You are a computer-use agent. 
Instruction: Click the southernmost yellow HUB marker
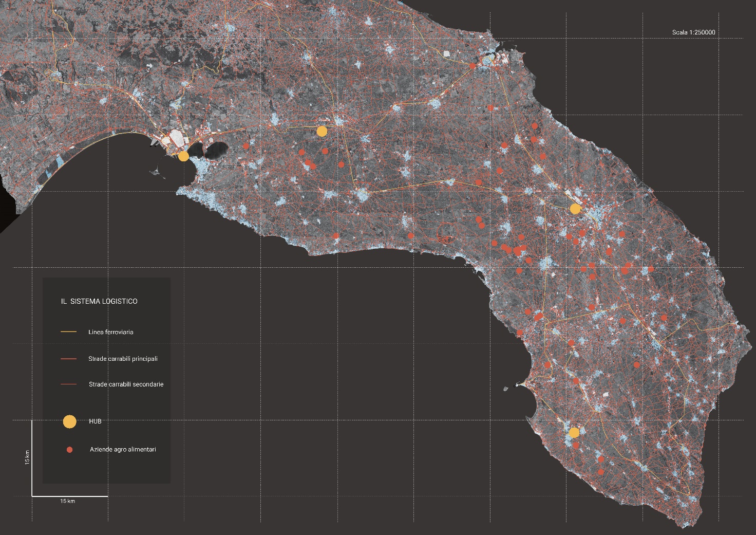tap(574, 433)
